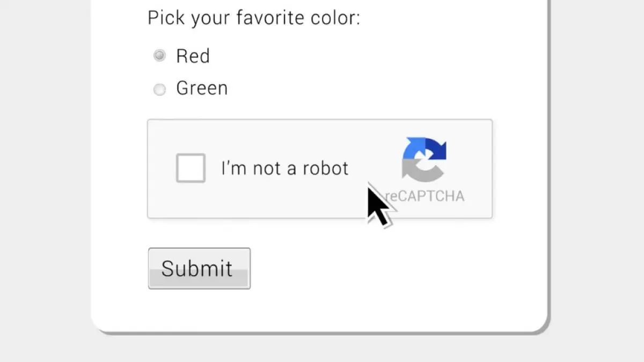This screenshot has height=362, width=644.
Task: Click the word "robot" in the captcha label
Action: pos(326,168)
